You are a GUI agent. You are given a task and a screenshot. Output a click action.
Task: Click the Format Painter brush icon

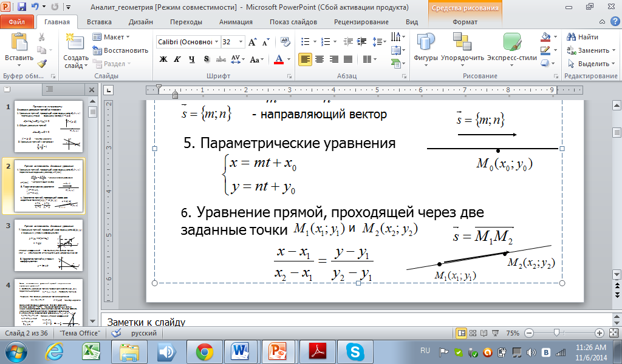(x=41, y=64)
